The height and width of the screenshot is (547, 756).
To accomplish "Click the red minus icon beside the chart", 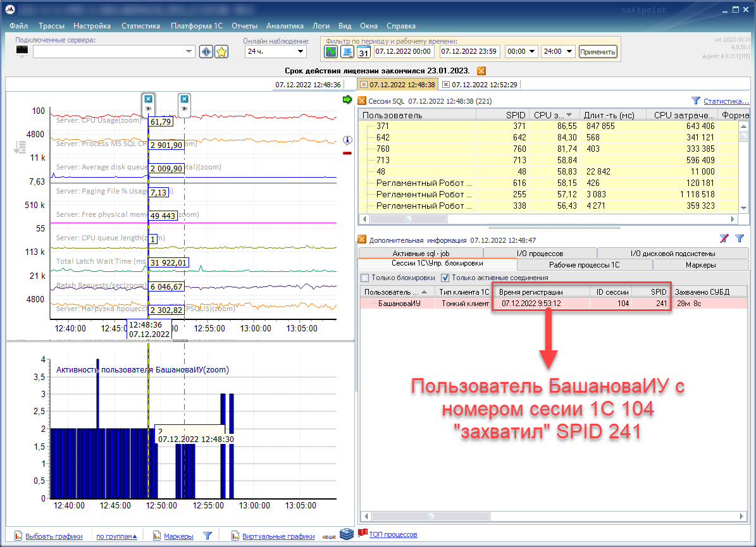I will click(347, 153).
